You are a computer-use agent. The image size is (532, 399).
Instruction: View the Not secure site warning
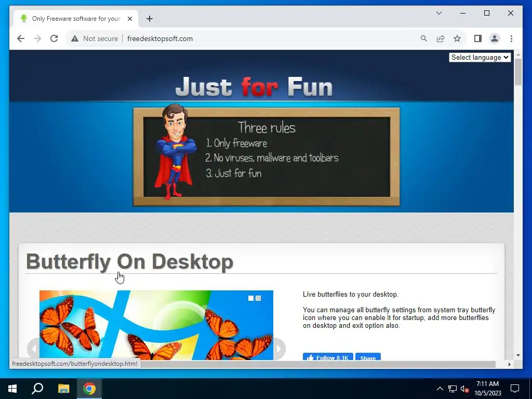[95, 38]
